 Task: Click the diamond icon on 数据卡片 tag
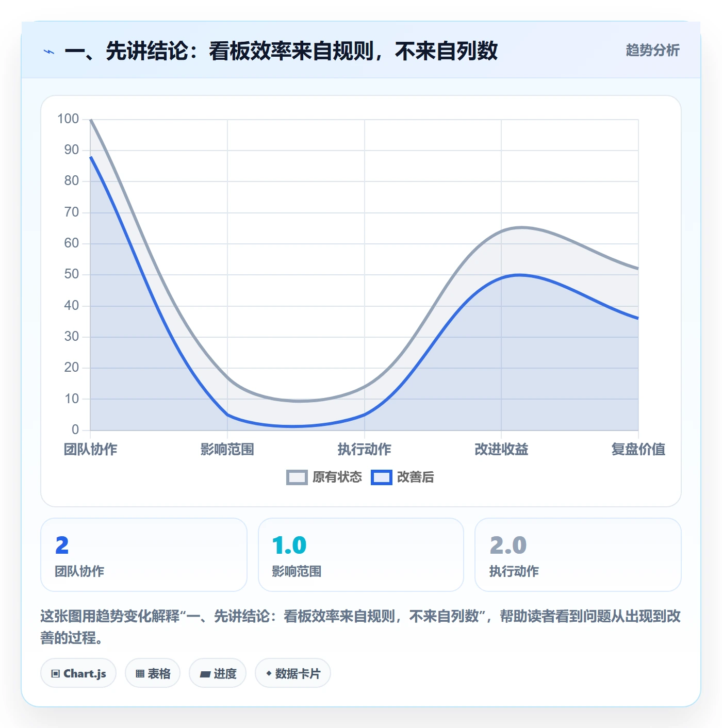point(269,673)
